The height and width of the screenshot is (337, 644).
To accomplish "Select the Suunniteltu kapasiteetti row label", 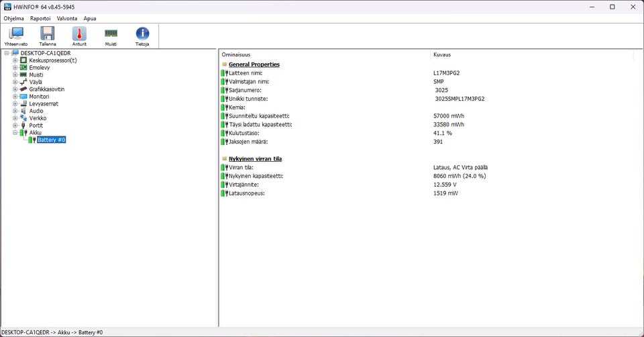I will tap(259, 116).
